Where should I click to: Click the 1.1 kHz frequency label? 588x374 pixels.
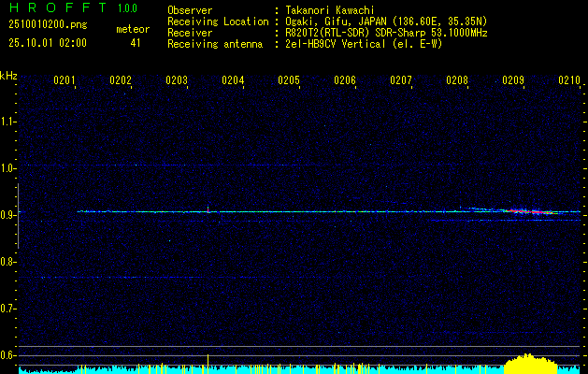(7, 122)
